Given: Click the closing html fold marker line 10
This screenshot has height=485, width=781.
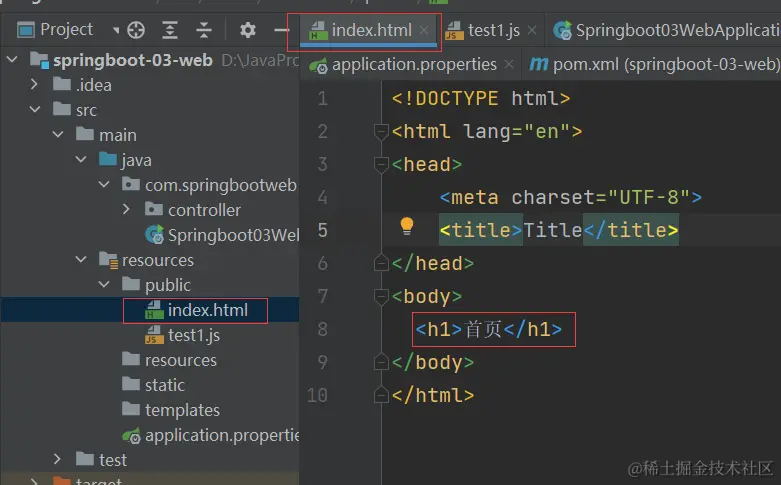Looking at the screenshot, I should click(381, 394).
